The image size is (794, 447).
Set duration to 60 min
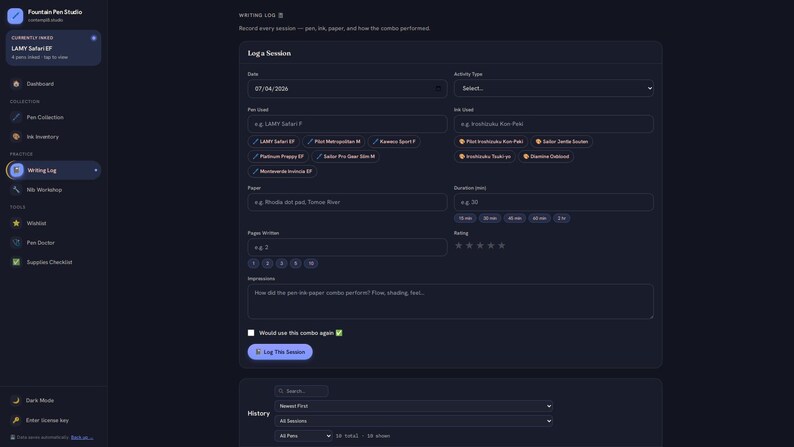tap(539, 218)
